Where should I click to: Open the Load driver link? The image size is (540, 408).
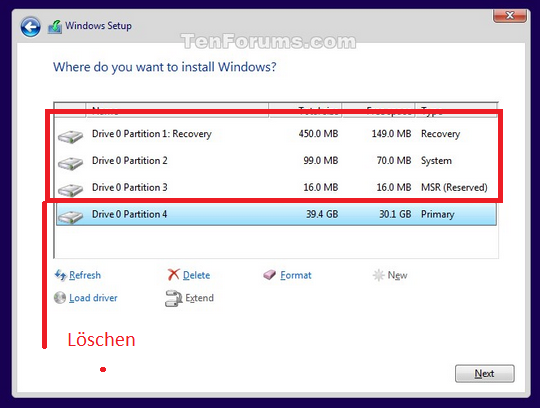click(x=93, y=298)
